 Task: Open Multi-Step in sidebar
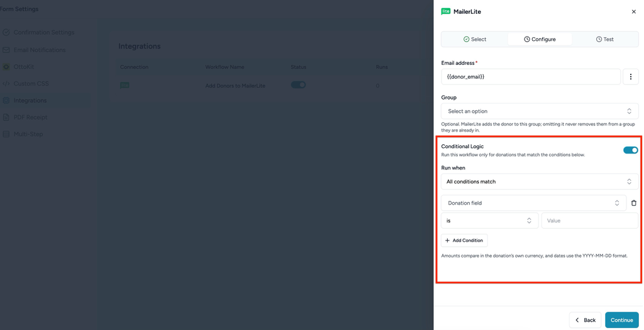coord(28,134)
